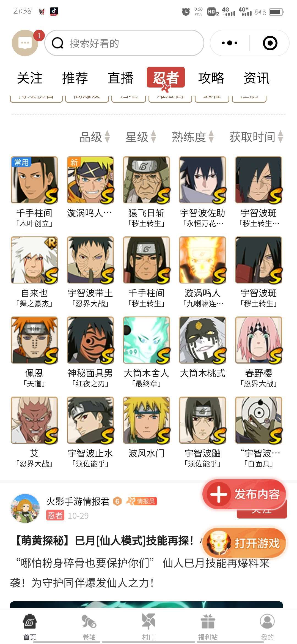The width and height of the screenshot is (297, 644).
Task: Open the 我的 profile icon
Action: point(267,622)
